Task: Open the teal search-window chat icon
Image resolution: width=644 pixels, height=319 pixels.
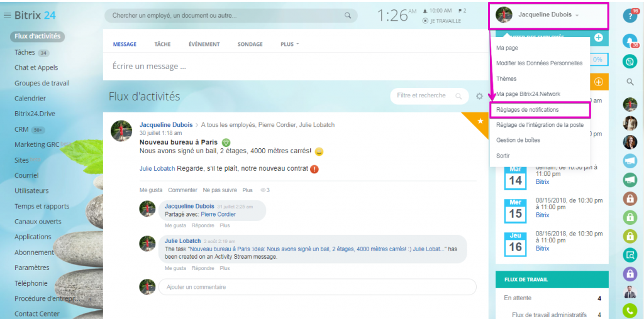Action: point(630,254)
